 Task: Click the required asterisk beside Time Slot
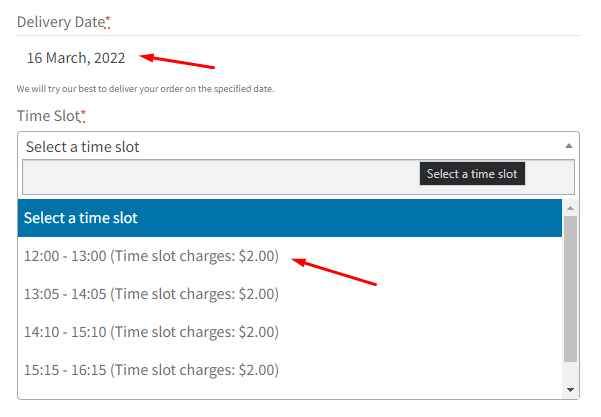[83, 115]
